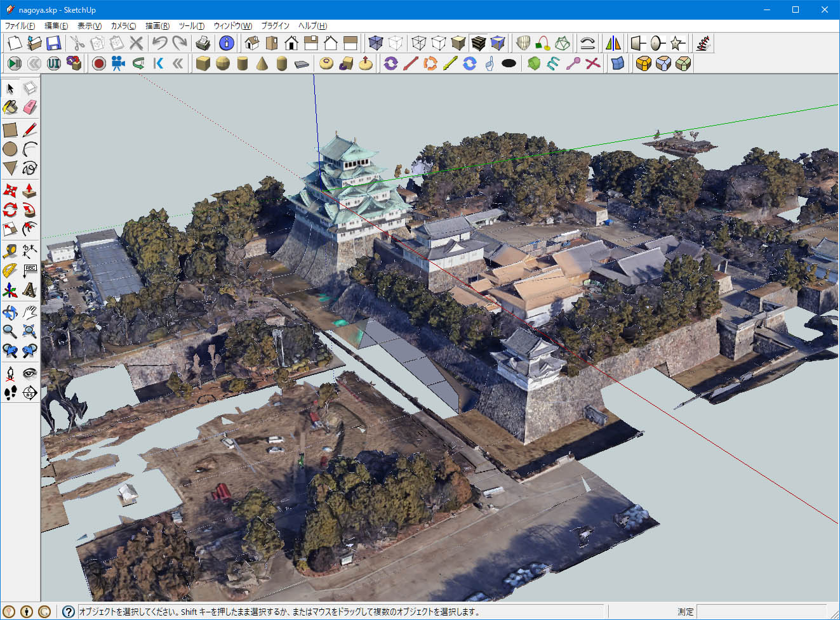Image resolution: width=840 pixels, height=620 pixels.
Task: Insert a box solid shape
Action: (x=203, y=63)
